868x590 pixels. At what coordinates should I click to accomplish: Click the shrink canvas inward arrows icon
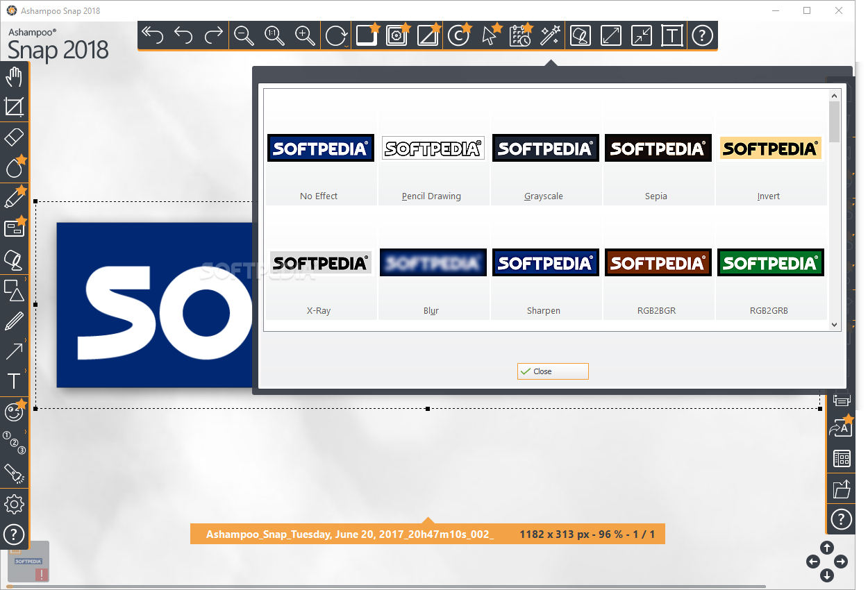pos(642,35)
